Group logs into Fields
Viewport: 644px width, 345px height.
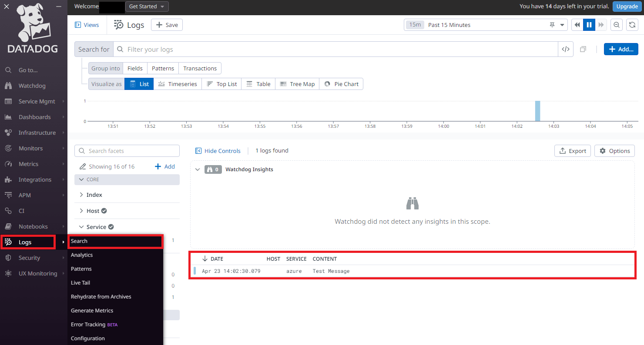(x=135, y=68)
